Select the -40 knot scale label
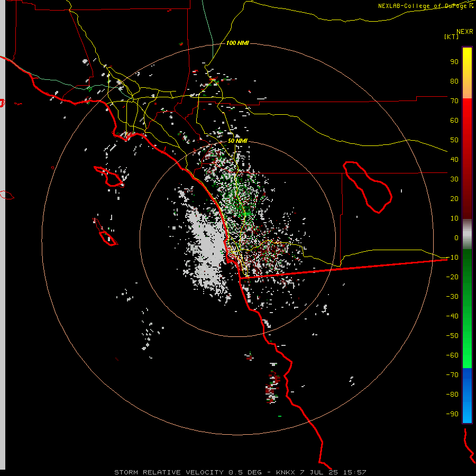 pos(452,316)
